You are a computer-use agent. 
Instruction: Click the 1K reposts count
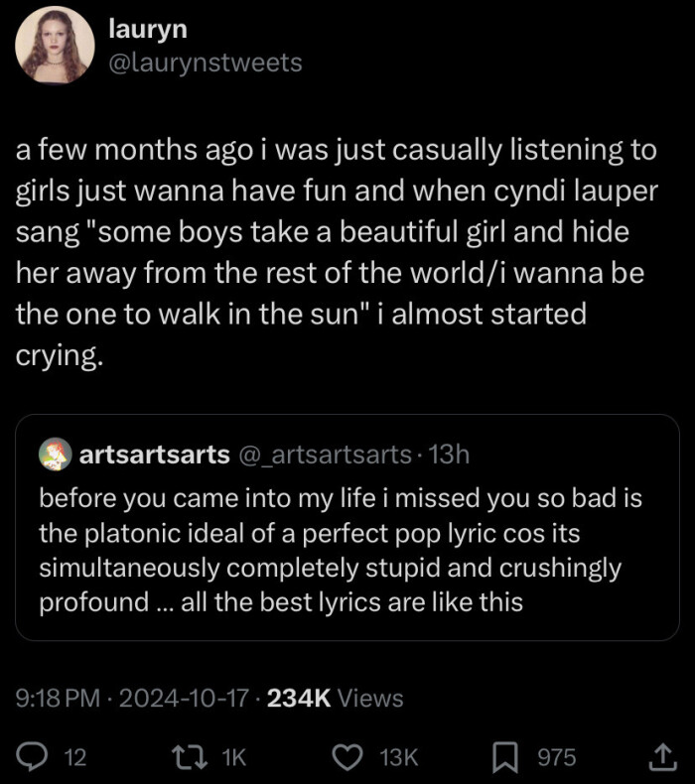[233, 757]
